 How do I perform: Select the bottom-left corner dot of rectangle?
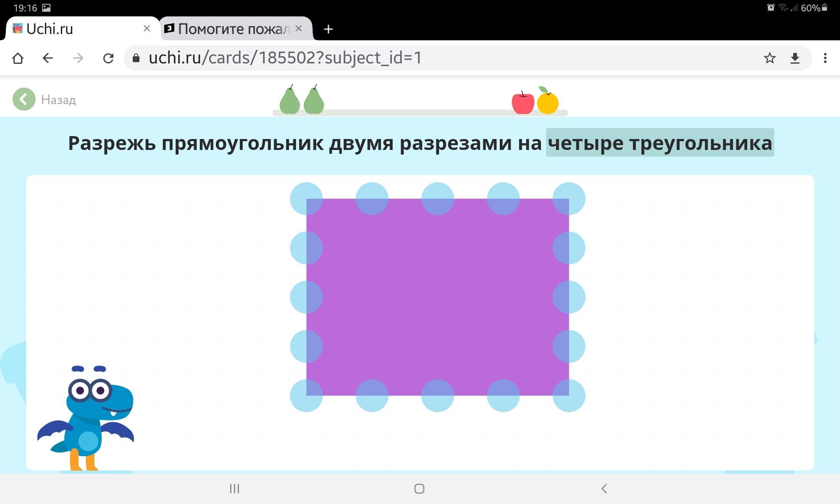[x=306, y=396]
